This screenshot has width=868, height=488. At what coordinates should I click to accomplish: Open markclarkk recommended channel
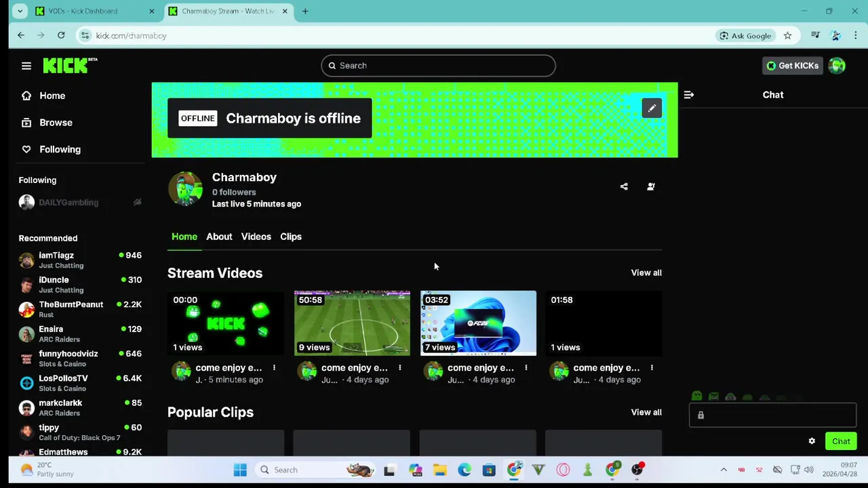coord(80,407)
